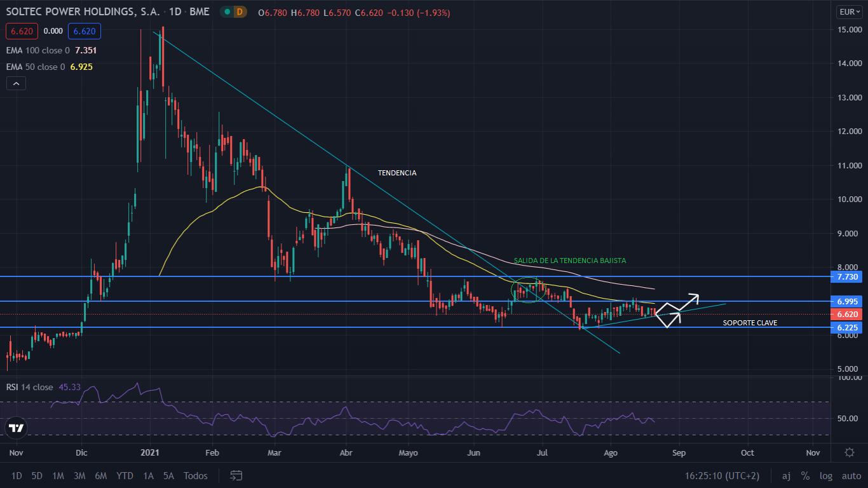
Task: Toggle percent scale mode
Action: click(x=805, y=475)
